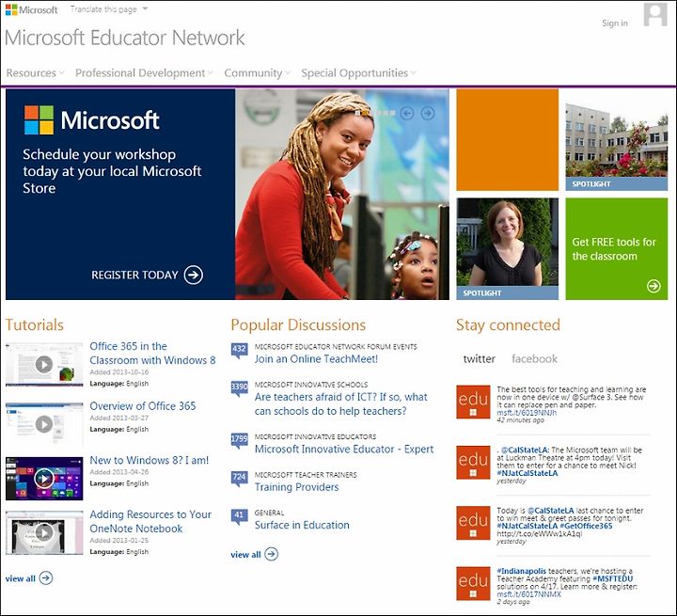Click Microsoft Educator Network Forum Events label
Screen dimensions: 677x616
[x=336, y=346]
